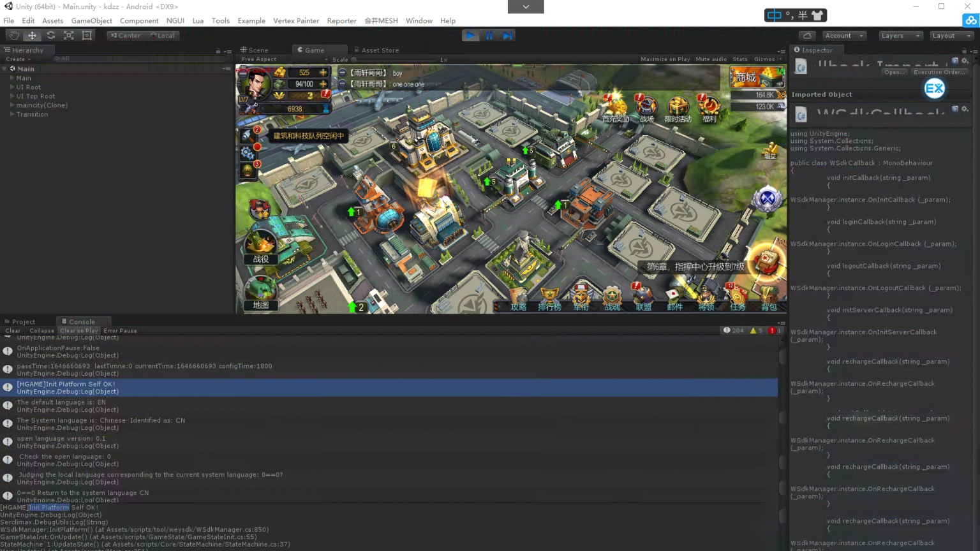This screenshot has width=980, height=551.
Task: Open the Inspector script help icon
Action: [955, 61]
